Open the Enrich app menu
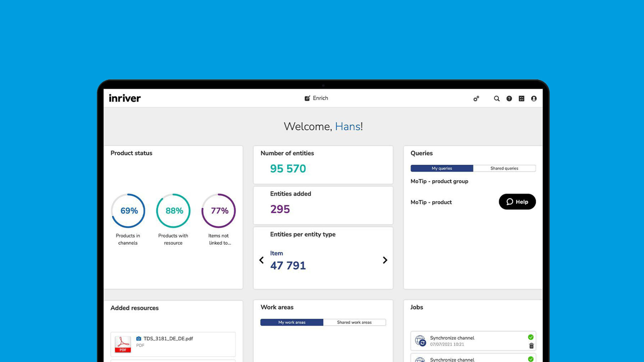The height and width of the screenshot is (362, 644). (x=316, y=98)
